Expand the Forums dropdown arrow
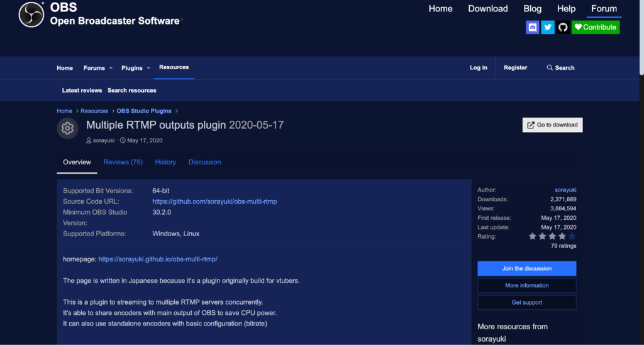 pyautogui.click(x=111, y=68)
